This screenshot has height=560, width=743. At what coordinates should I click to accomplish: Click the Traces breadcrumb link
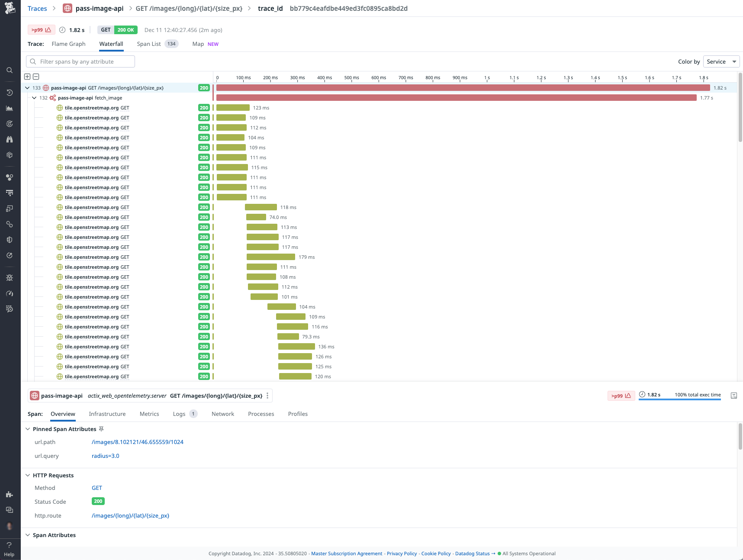click(37, 8)
